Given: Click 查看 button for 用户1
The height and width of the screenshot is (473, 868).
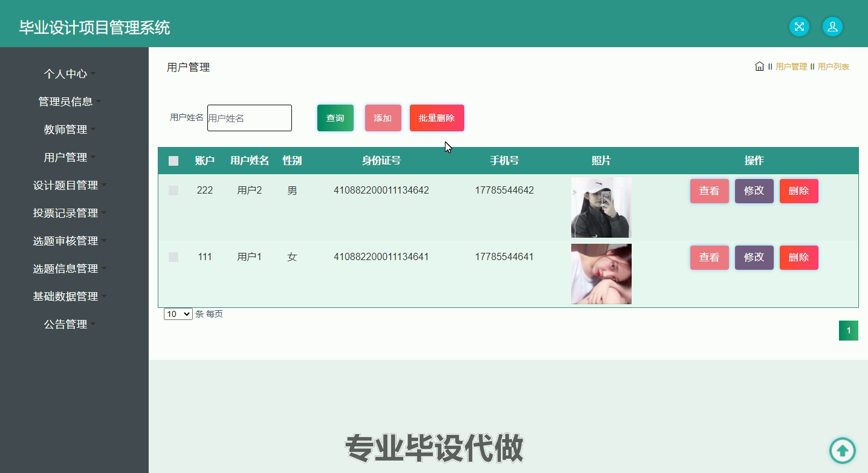Looking at the screenshot, I should pyautogui.click(x=710, y=258).
